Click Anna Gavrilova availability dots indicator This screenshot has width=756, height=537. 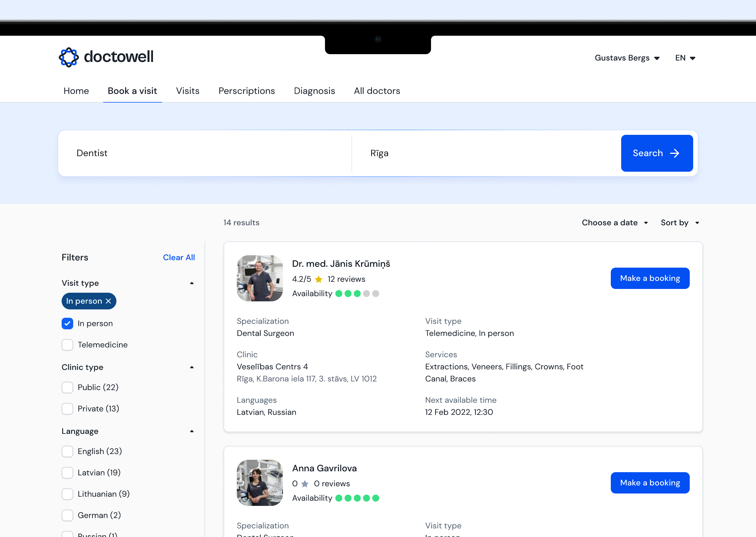pyautogui.click(x=357, y=498)
